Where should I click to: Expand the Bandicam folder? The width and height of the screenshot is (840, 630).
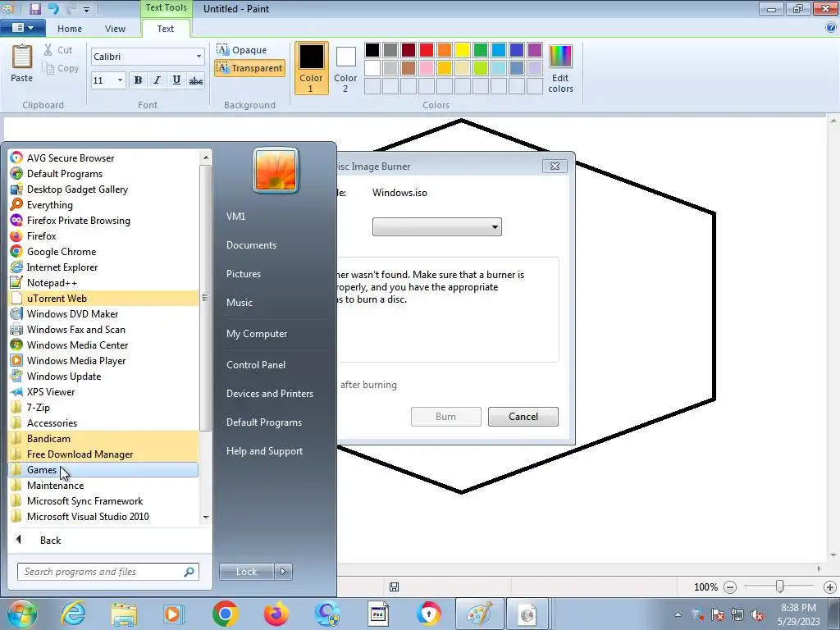[104, 438]
